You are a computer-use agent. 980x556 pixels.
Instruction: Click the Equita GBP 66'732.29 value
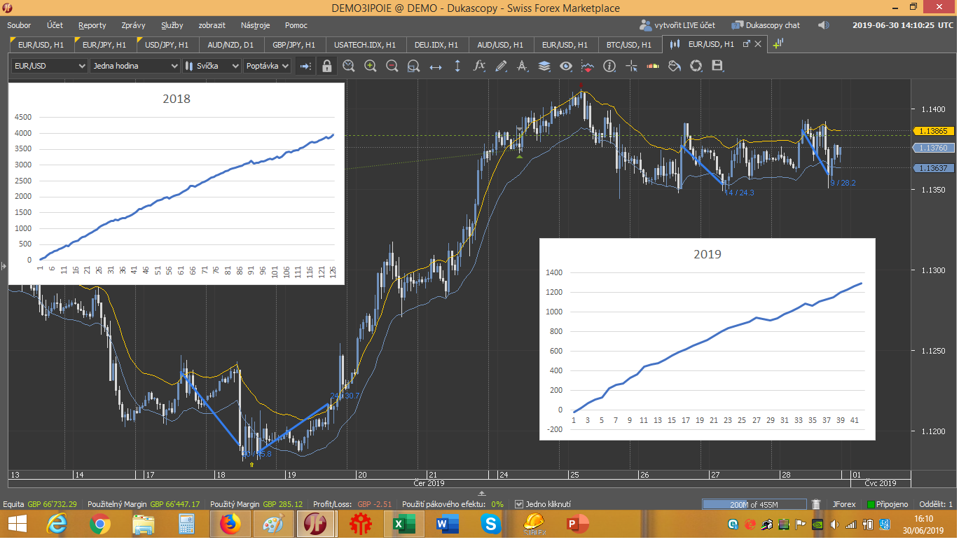[40, 504]
